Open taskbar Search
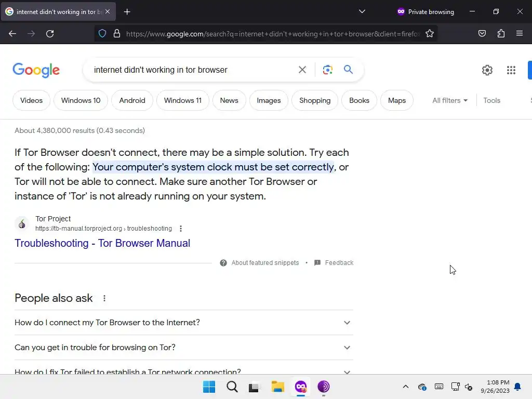The width and height of the screenshot is (532, 399). 232,387
